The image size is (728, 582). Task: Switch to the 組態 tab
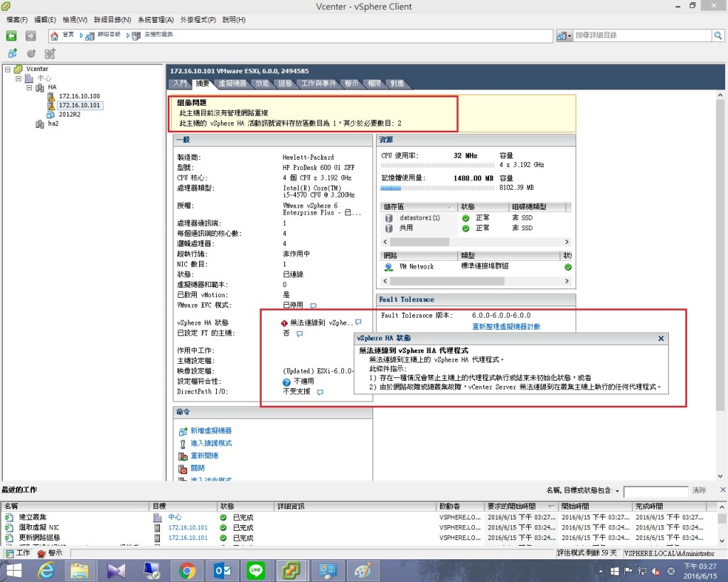[285, 84]
